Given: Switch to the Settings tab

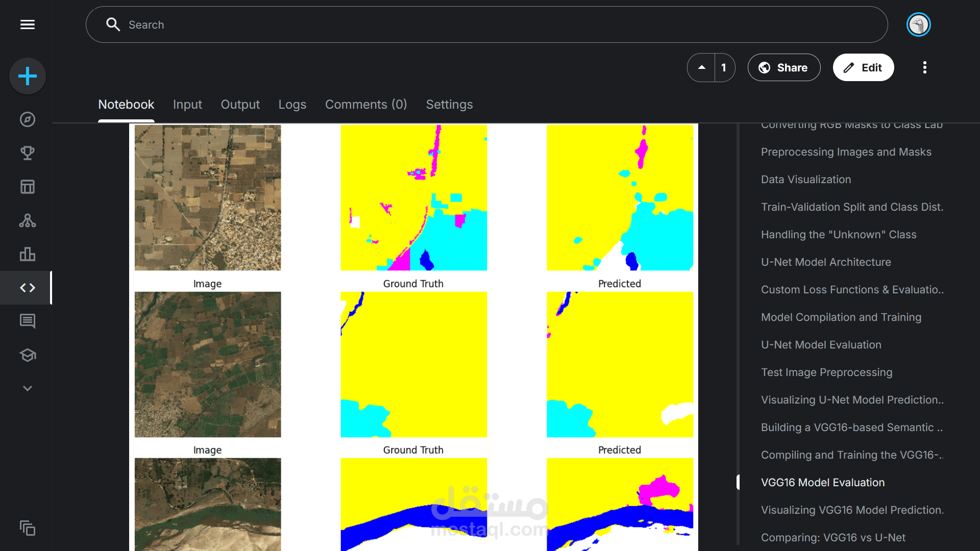Looking at the screenshot, I should [x=449, y=105].
